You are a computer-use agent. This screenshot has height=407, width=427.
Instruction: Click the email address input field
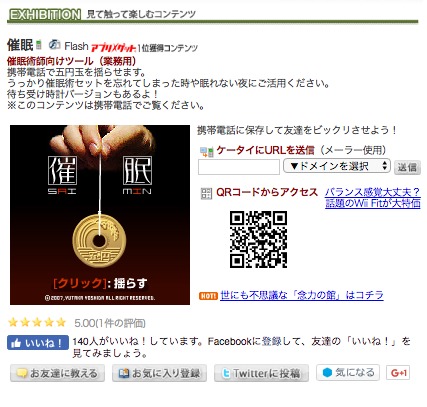pos(239,167)
